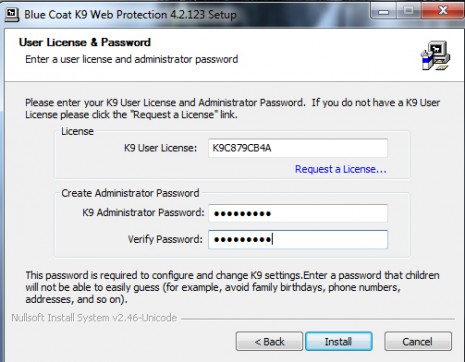Focus the K9 Administrator Password field

[x=298, y=213]
